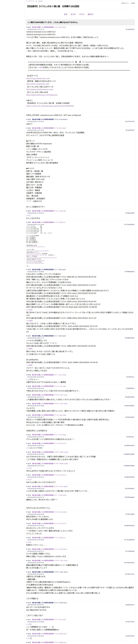Click the poster ID:a/Tm6r7U0
Screen dimensions: 138x644
coord(130,122)
